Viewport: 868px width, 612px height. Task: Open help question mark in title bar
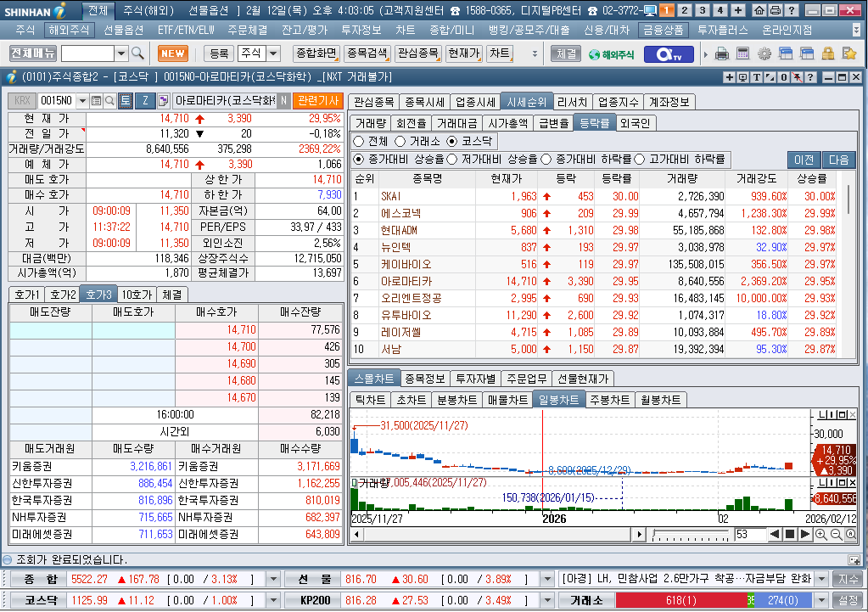tap(792, 10)
